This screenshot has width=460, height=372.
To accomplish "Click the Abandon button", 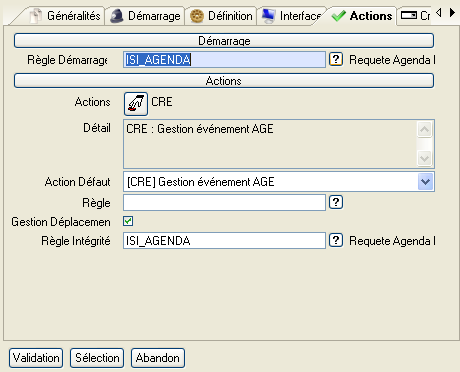I will click(158, 358).
